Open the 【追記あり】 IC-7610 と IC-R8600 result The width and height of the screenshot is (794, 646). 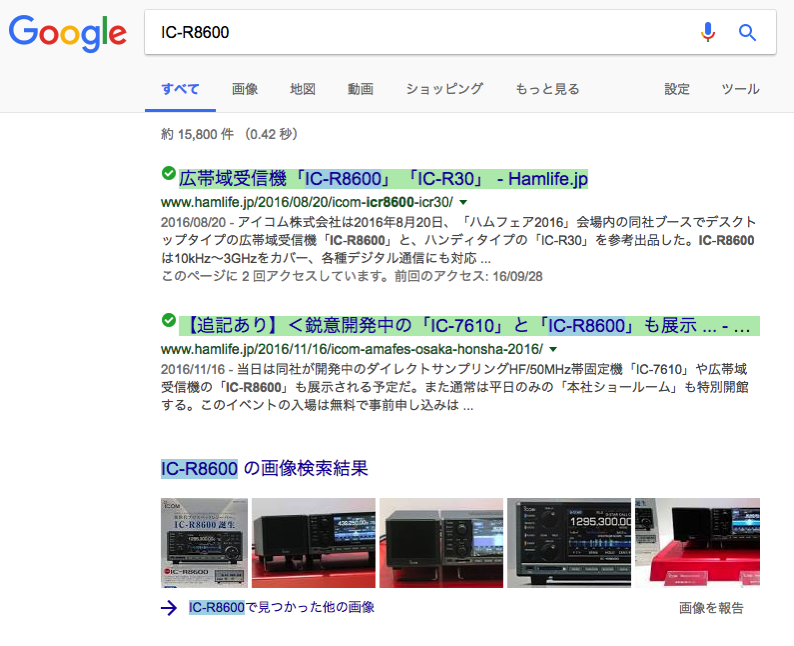pos(469,326)
